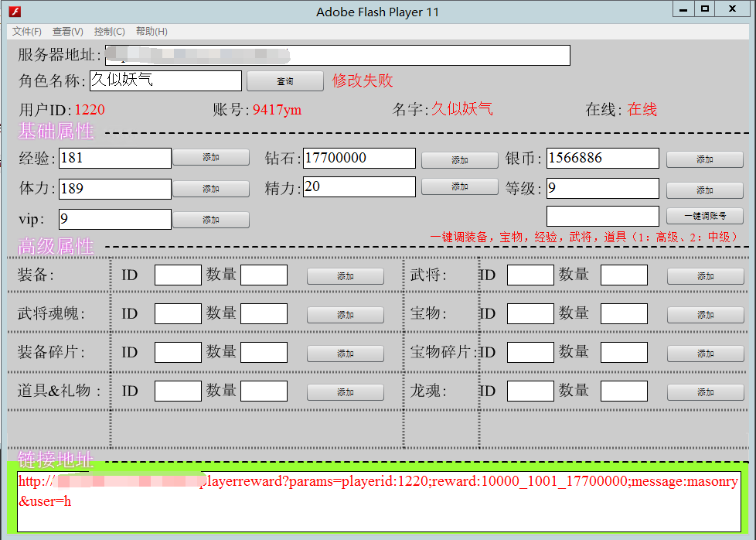This screenshot has height=540, width=756.
Task: Click the 角色名称 text field
Action: click(165, 80)
